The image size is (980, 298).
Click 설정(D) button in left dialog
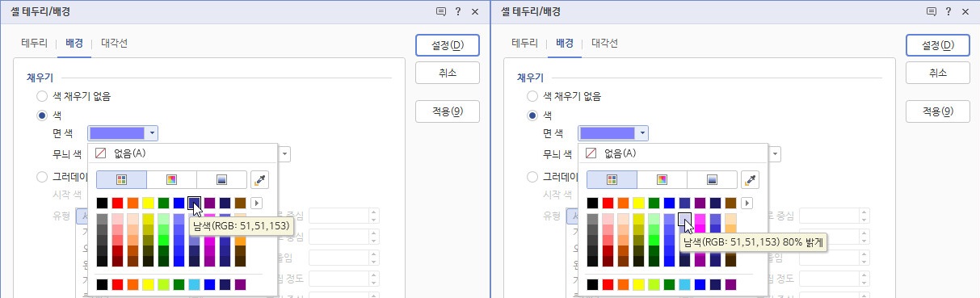[448, 45]
